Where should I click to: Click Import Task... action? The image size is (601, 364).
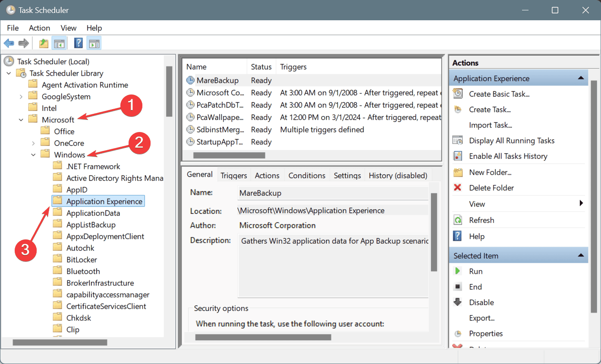click(491, 125)
